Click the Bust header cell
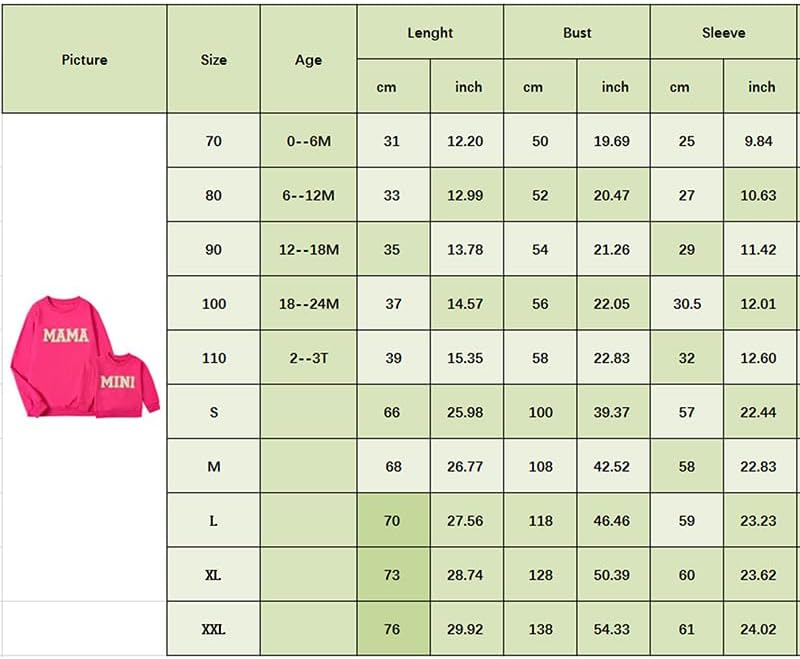The image size is (800, 659). pyautogui.click(x=577, y=33)
